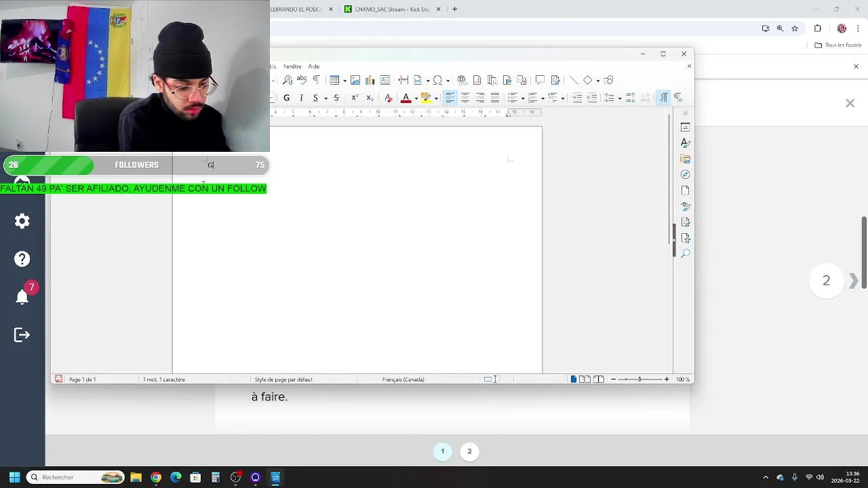Center align text

[x=465, y=98]
